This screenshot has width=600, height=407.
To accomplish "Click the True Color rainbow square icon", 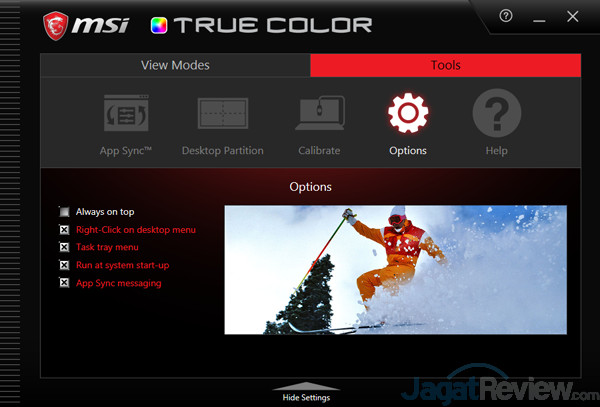I will pos(159,26).
